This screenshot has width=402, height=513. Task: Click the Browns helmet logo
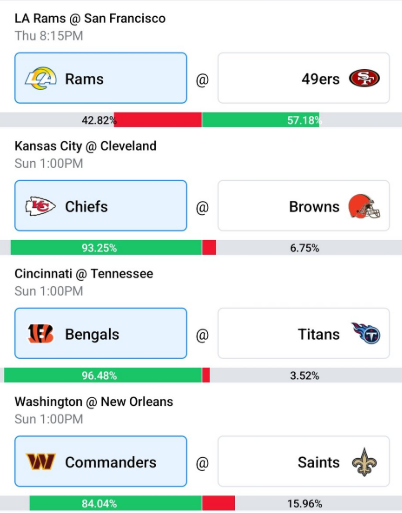364,206
